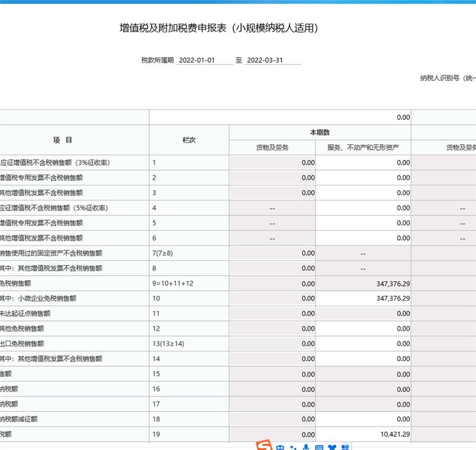Open the soft keyboard from Sogou toolbar
Screen dimensions: 476x450
pyautogui.click(x=319, y=448)
